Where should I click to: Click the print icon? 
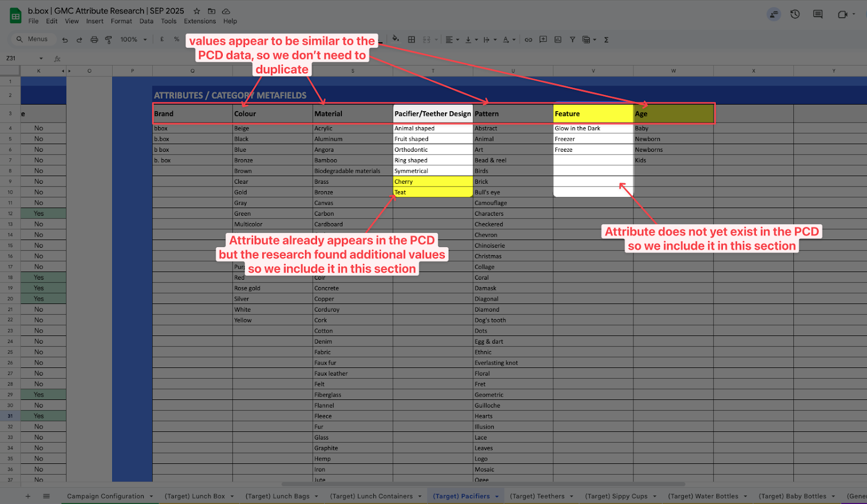(x=94, y=40)
